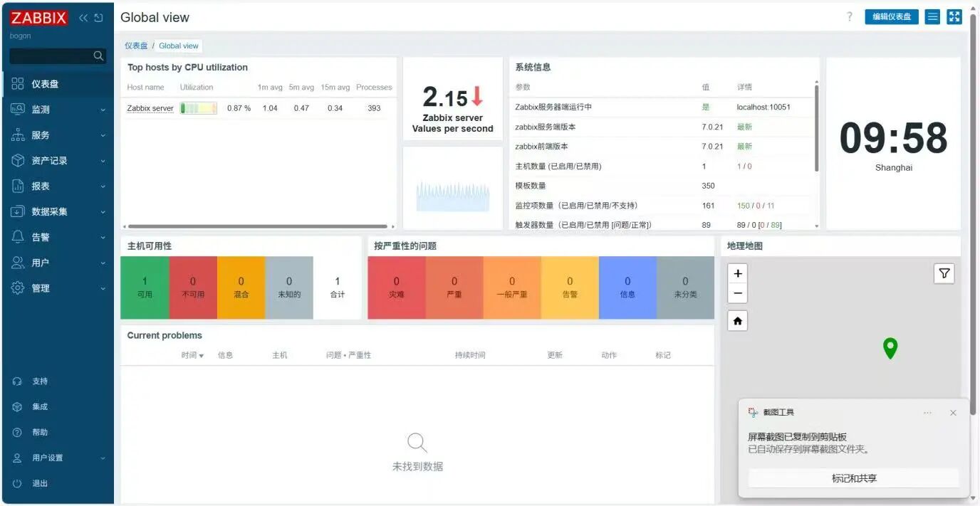Image resolution: width=980 pixels, height=506 pixels.
Task: Sort problems by 时间 column
Action: pyautogui.click(x=192, y=355)
